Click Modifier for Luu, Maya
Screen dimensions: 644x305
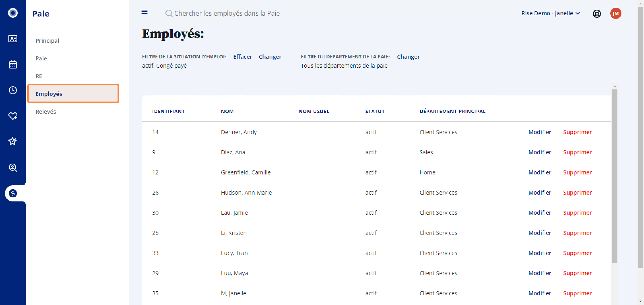tap(540, 273)
